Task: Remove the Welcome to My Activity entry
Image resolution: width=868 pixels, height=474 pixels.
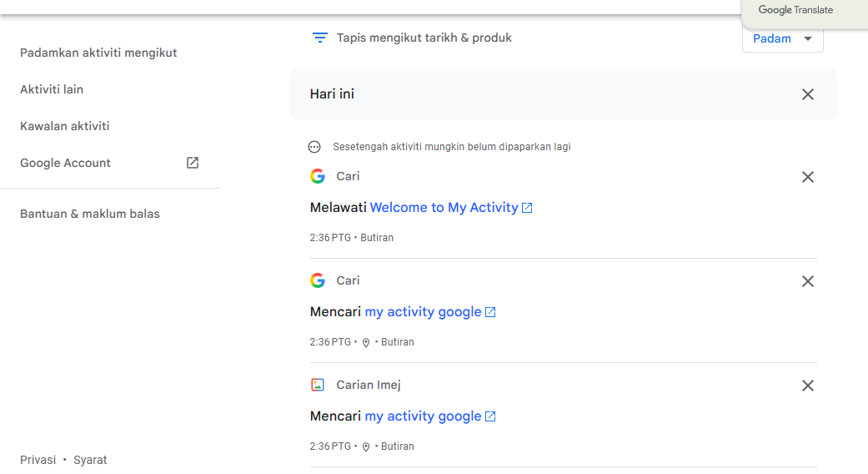Action: tap(808, 177)
